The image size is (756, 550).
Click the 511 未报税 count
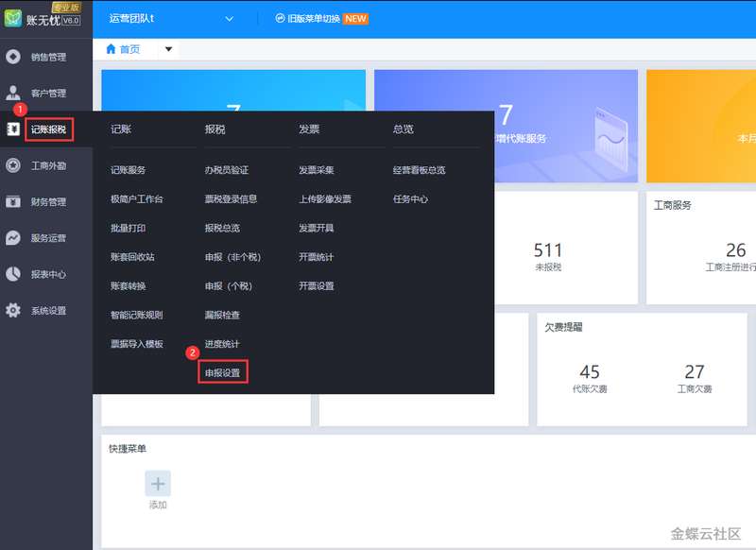point(548,251)
